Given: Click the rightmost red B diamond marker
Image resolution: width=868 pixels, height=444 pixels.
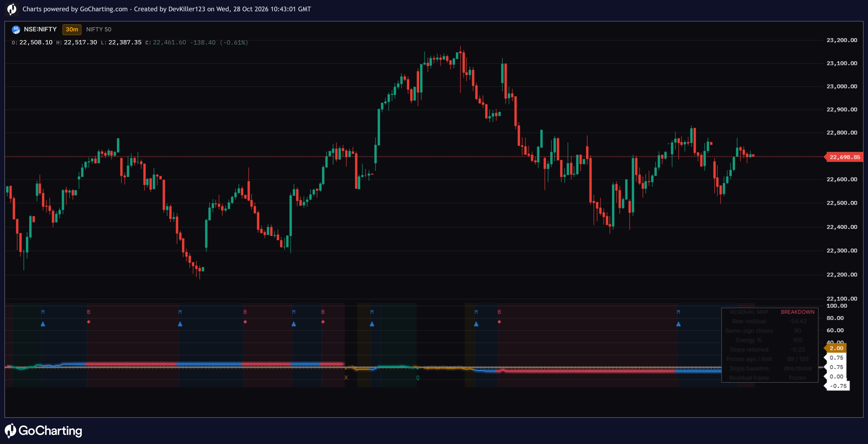Looking at the screenshot, I should [499, 322].
